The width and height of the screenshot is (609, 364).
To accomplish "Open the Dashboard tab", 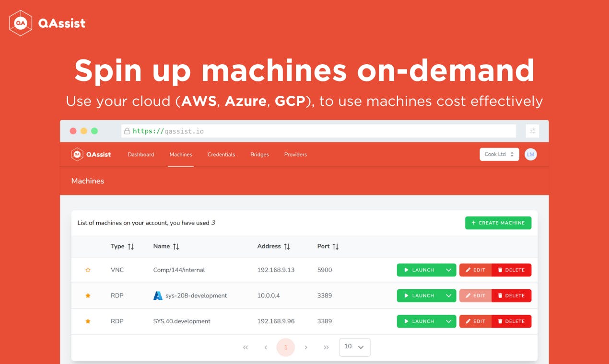I will [x=141, y=155].
